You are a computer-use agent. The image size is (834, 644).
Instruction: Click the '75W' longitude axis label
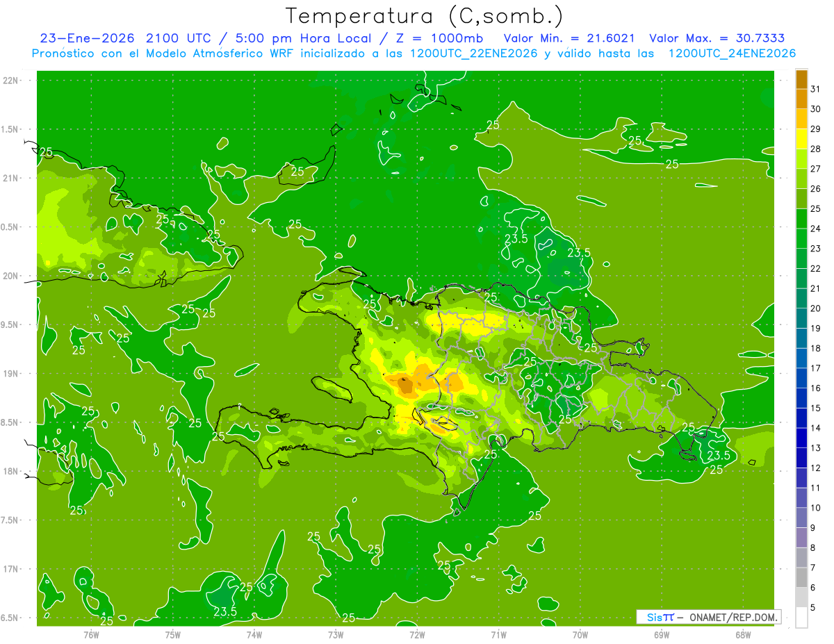pyautogui.click(x=172, y=634)
